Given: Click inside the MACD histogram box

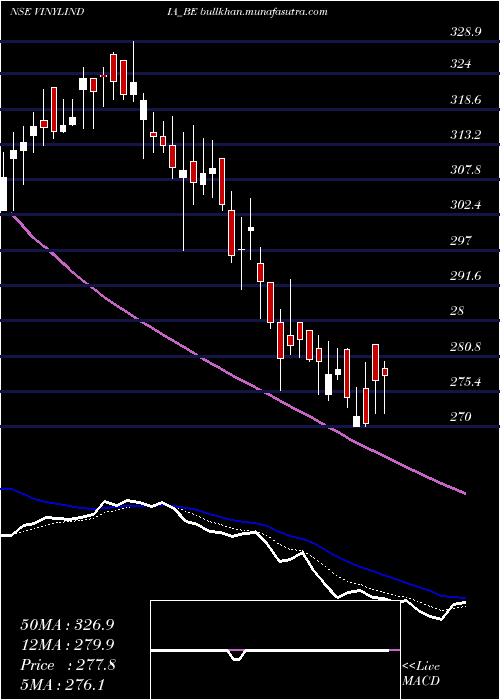Looking at the screenshot, I should 275,650.
